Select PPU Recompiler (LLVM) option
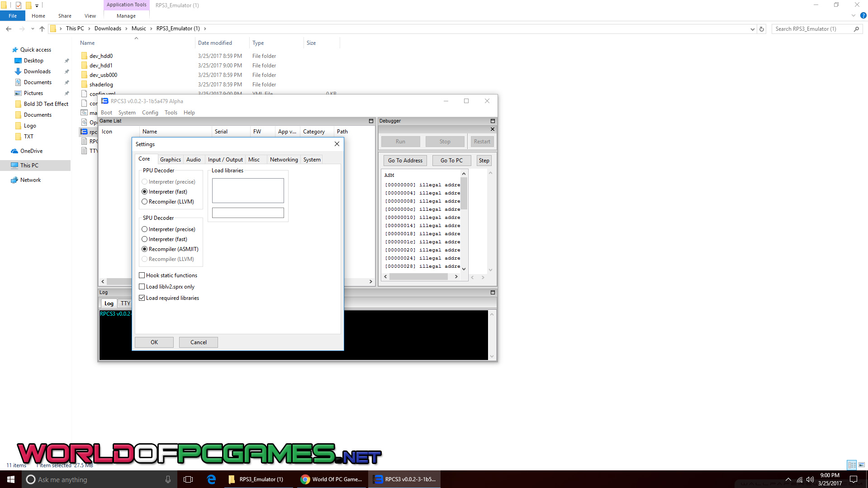Viewport: 868px width, 488px height. point(145,202)
